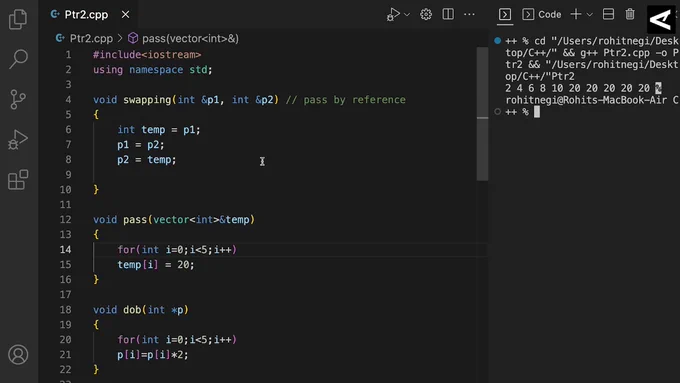
Task: Split the terminal panel
Action: [608, 14]
